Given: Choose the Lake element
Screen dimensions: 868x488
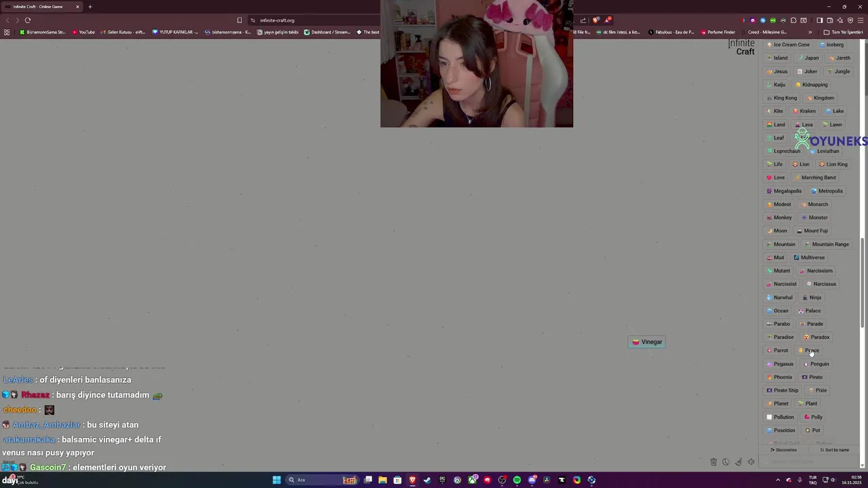Looking at the screenshot, I should coord(835,111).
